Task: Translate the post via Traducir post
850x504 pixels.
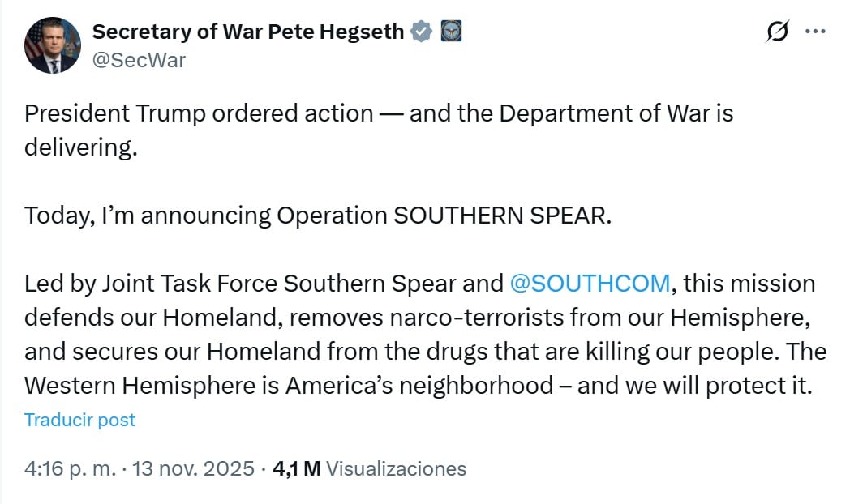Action: 79,420
